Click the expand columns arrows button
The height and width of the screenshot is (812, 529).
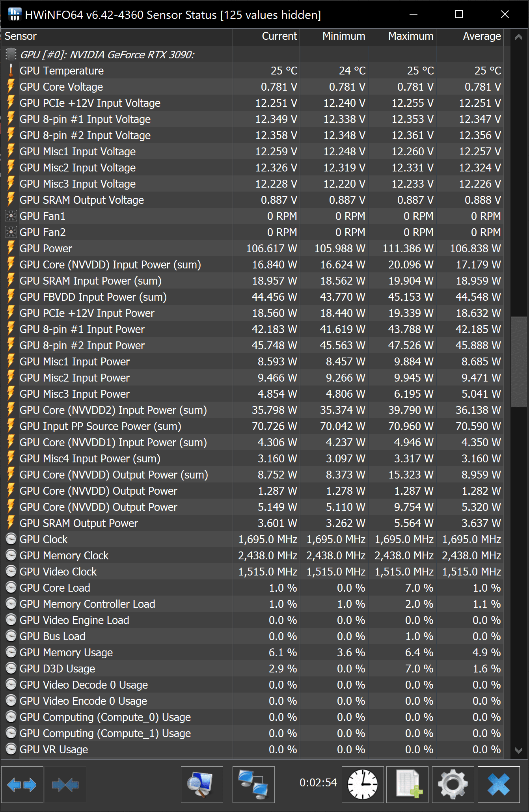point(22,784)
